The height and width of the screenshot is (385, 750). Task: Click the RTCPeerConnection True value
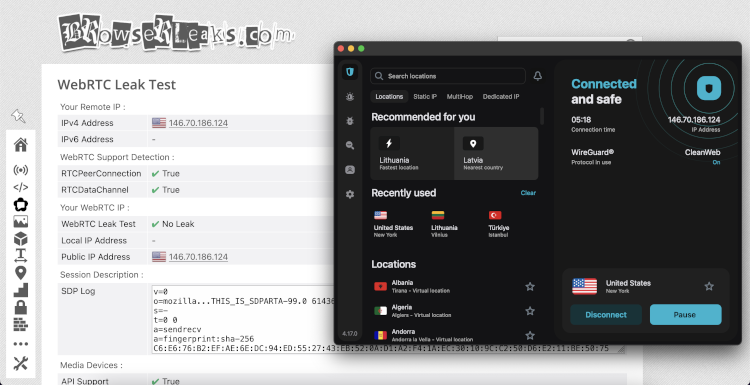[170, 173]
